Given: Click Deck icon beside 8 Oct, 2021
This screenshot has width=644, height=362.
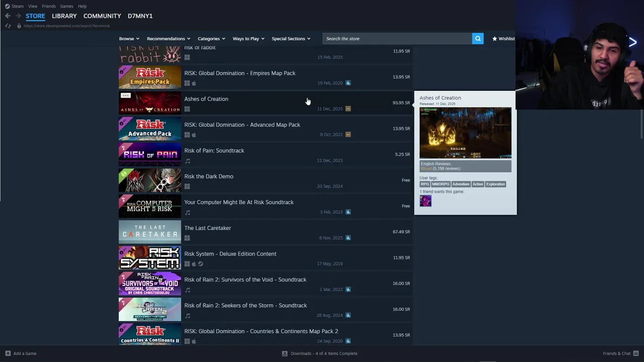Looking at the screenshot, I should click(x=348, y=134).
